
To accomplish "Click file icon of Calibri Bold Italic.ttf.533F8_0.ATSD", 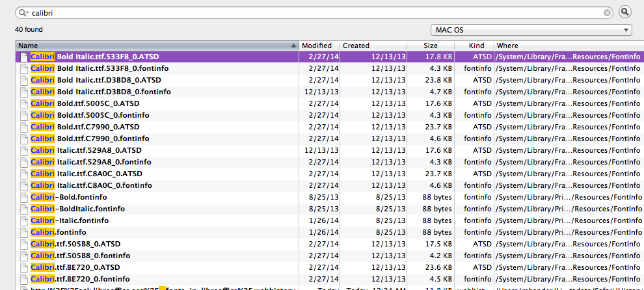I will click(x=24, y=57).
